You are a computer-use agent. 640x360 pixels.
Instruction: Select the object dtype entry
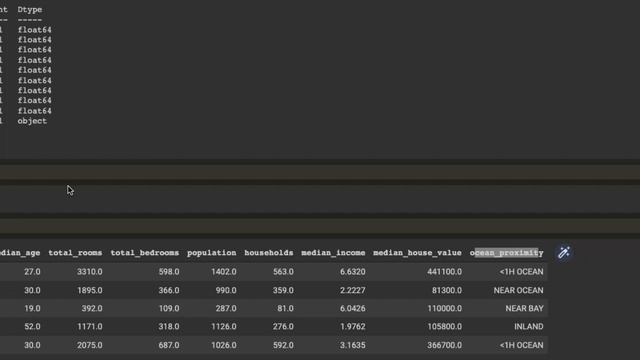point(32,121)
